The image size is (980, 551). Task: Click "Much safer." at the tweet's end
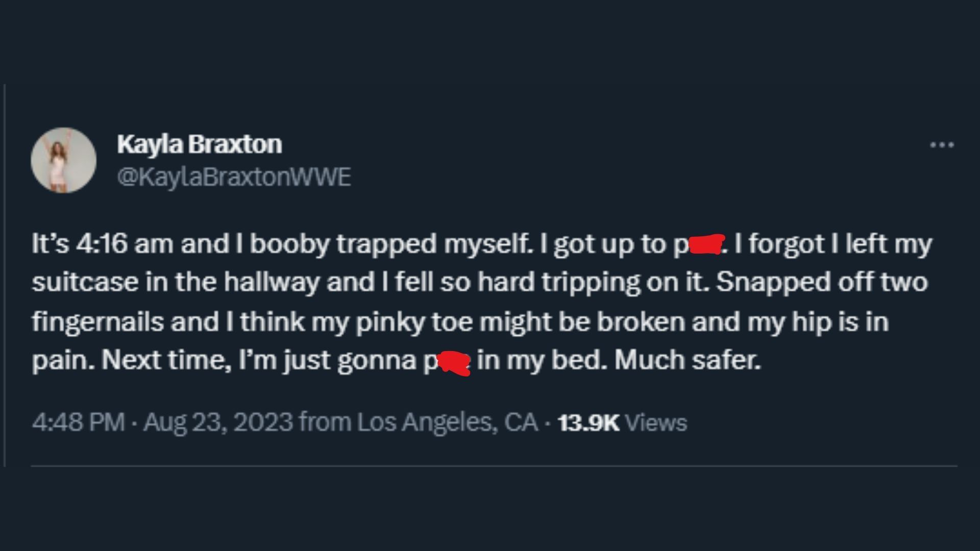(x=688, y=361)
